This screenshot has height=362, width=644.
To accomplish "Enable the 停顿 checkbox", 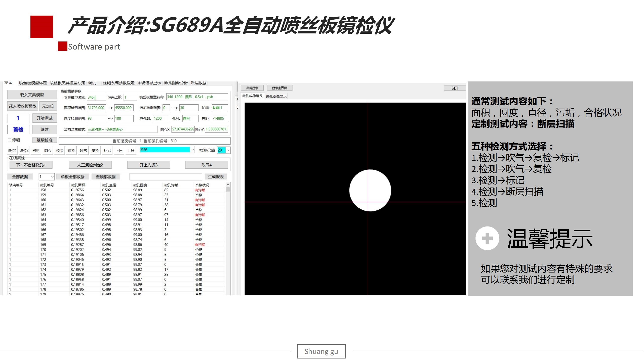I will (10, 140).
